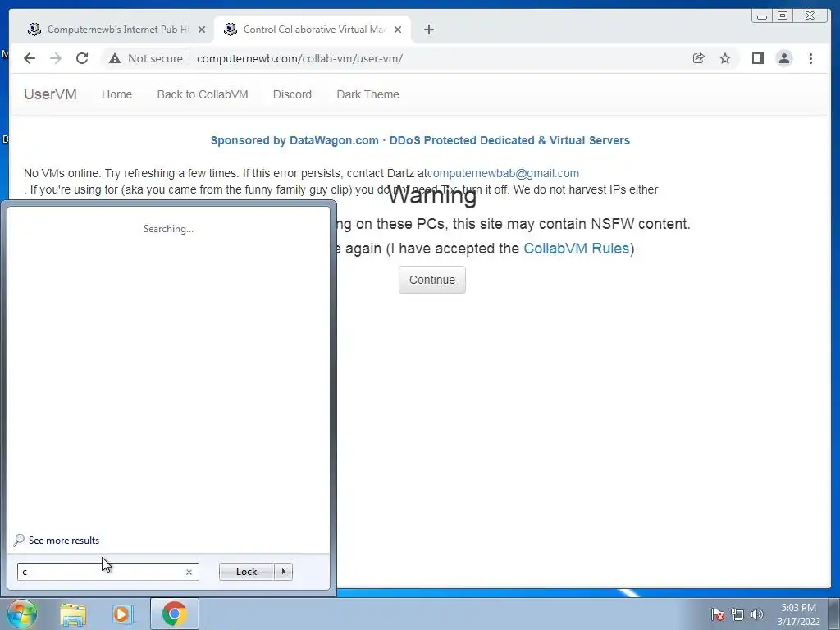The height and width of the screenshot is (630, 840).
Task: Click the Warning heading
Action: [431, 196]
